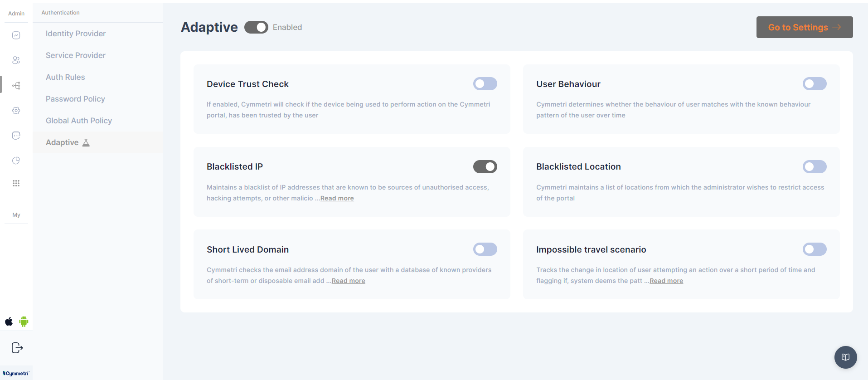868x380 pixels.
Task: Click the Go to Settings button
Action: tap(804, 27)
